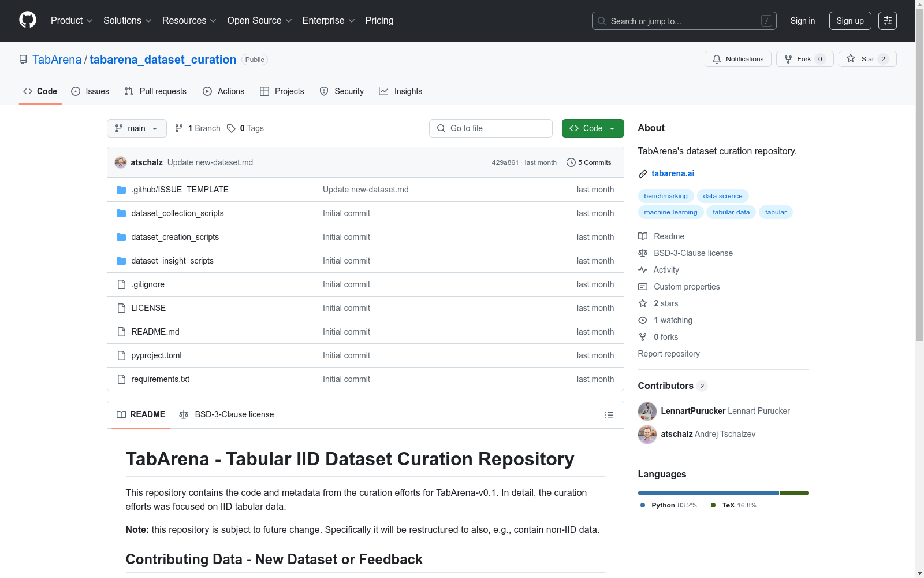Click the tabarena.ai website link

click(673, 173)
